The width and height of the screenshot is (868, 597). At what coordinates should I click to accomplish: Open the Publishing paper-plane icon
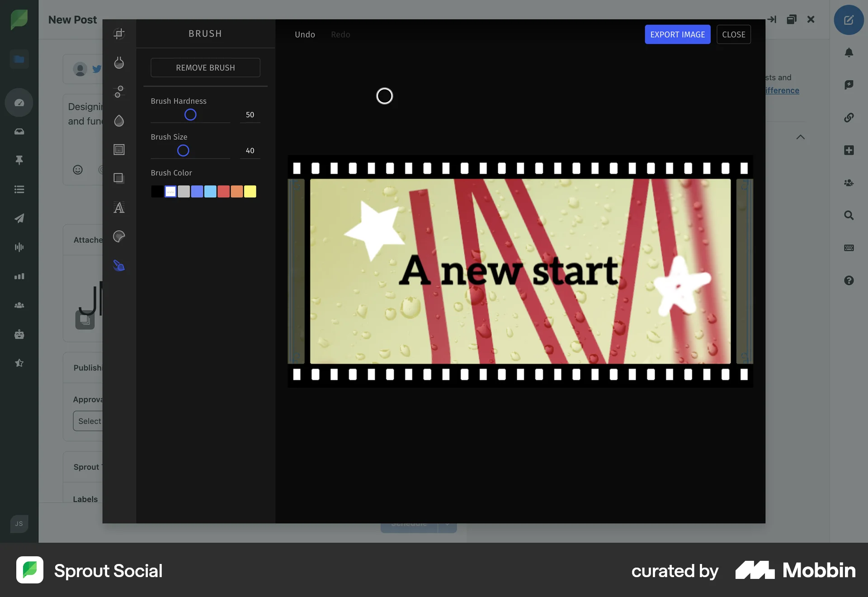pos(19,218)
